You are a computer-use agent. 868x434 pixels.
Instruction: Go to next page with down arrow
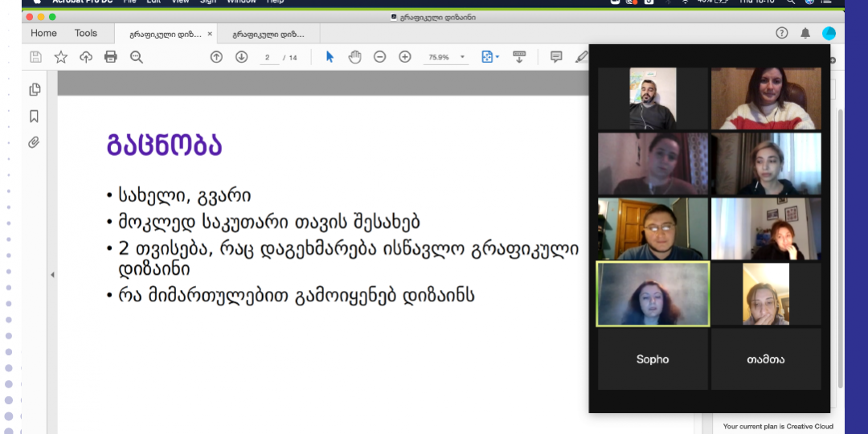coord(241,56)
